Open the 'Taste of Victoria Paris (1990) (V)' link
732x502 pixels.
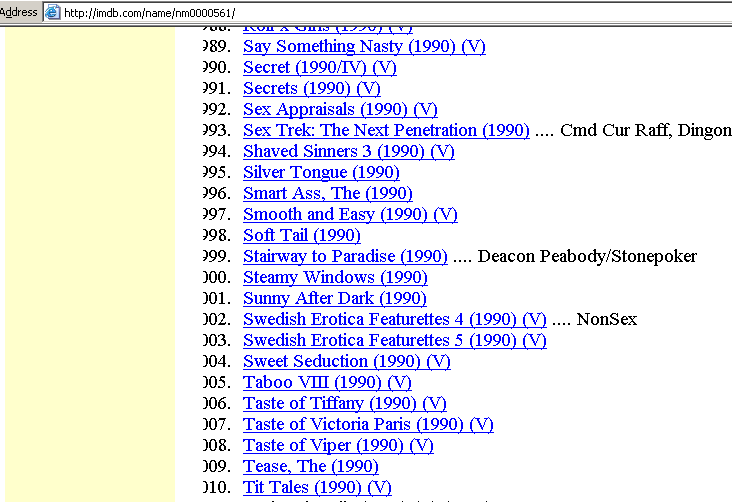[368, 425]
